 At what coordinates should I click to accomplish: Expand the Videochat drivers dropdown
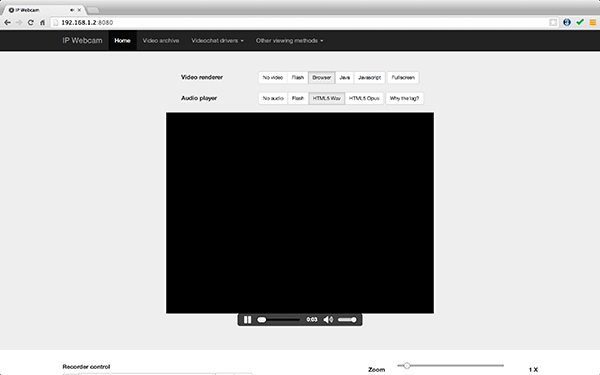pyautogui.click(x=217, y=41)
